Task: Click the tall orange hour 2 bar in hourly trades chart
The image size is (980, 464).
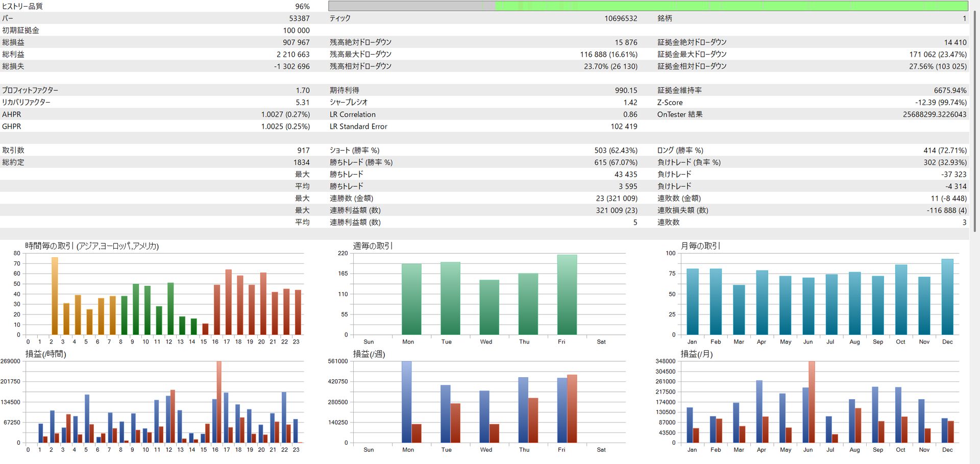Action: [55, 296]
